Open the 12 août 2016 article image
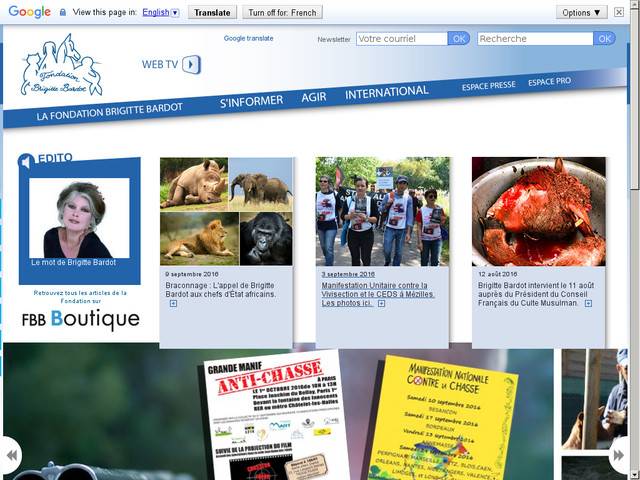 click(539, 211)
